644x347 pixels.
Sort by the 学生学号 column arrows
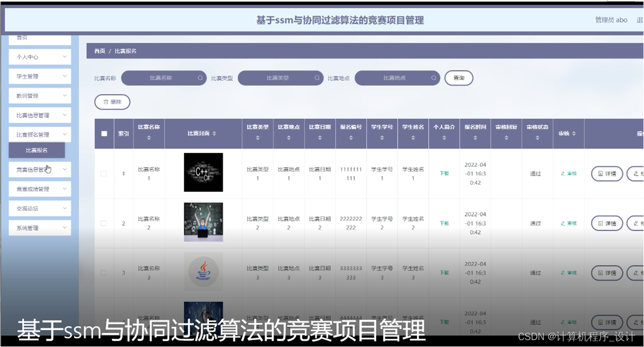pos(382,138)
